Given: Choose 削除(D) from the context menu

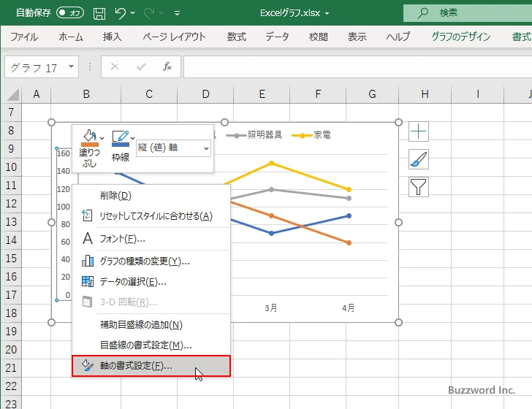Looking at the screenshot, I should (x=151, y=196).
